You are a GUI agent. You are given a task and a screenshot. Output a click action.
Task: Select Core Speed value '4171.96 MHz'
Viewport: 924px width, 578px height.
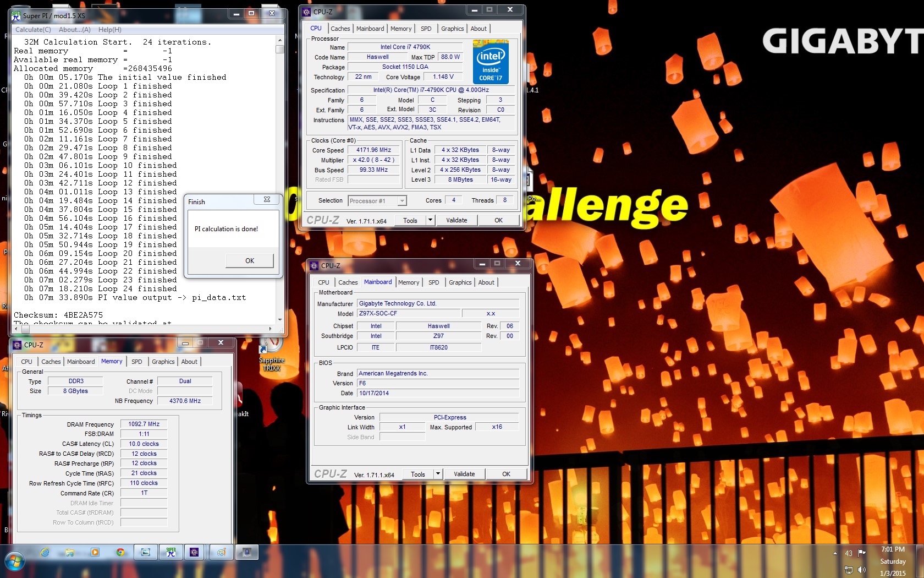click(373, 150)
